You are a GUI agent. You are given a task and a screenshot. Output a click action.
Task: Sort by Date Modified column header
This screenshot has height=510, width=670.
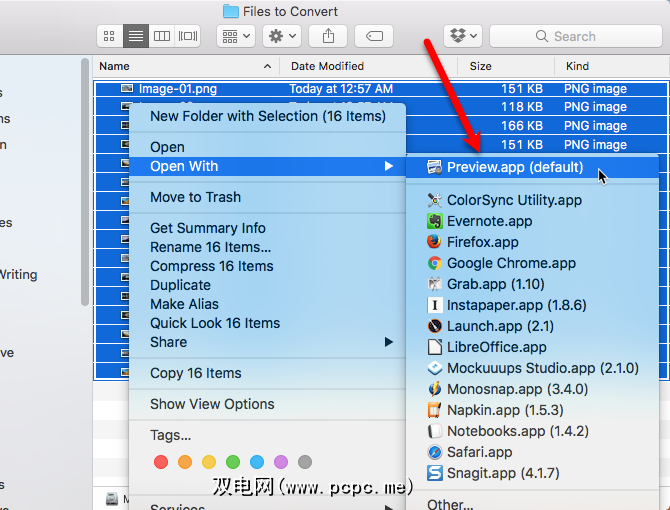tap(327, 66)
